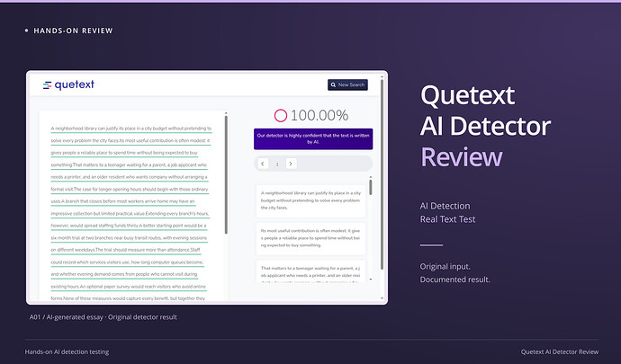
Task: Click essay line 'existing hours.An optional paper survey'
Action: click(129, 287)
